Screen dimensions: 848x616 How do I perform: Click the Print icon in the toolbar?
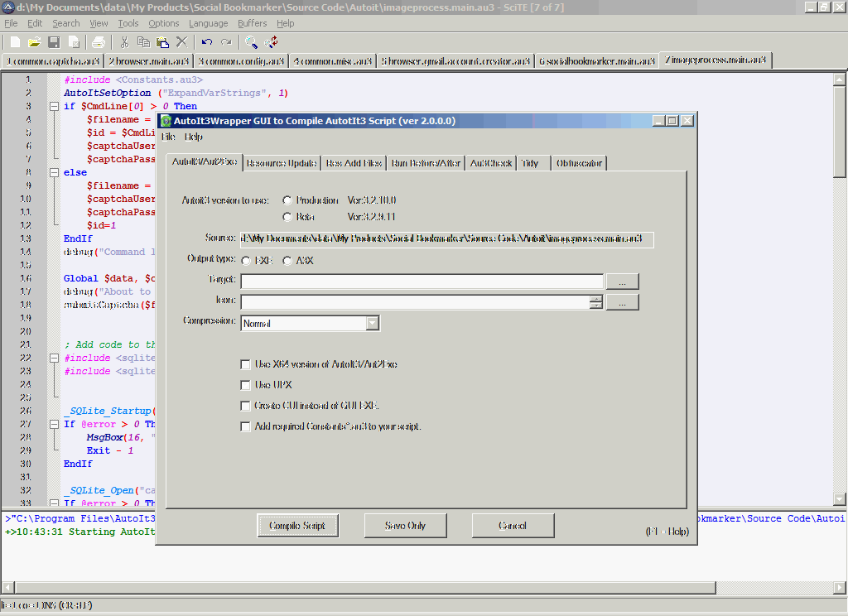coord(99,42)
